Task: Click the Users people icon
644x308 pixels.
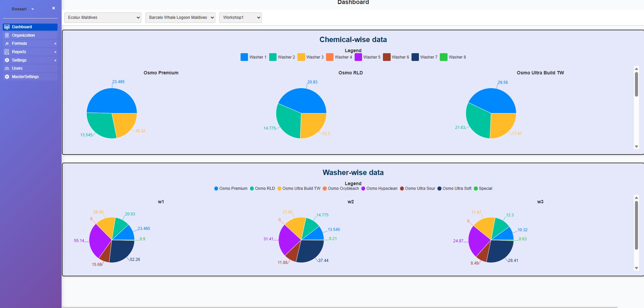Action: coord(7,68)
